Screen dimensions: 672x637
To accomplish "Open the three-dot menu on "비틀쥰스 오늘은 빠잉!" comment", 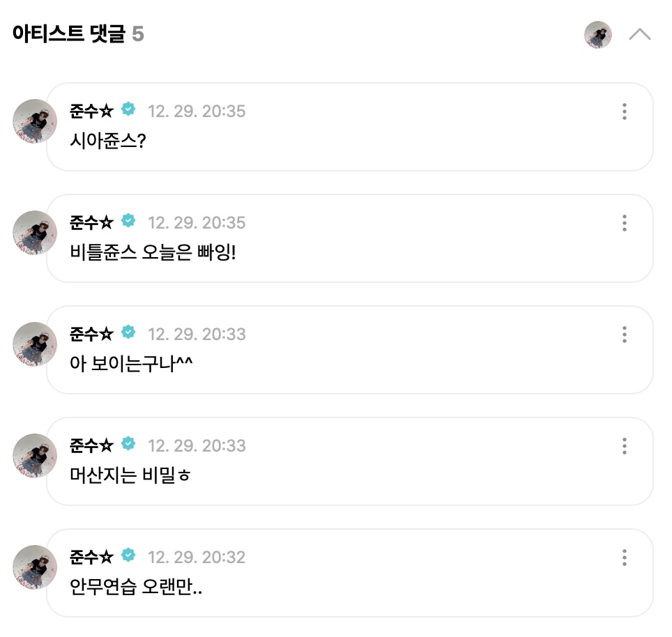I will click(625, 224).
